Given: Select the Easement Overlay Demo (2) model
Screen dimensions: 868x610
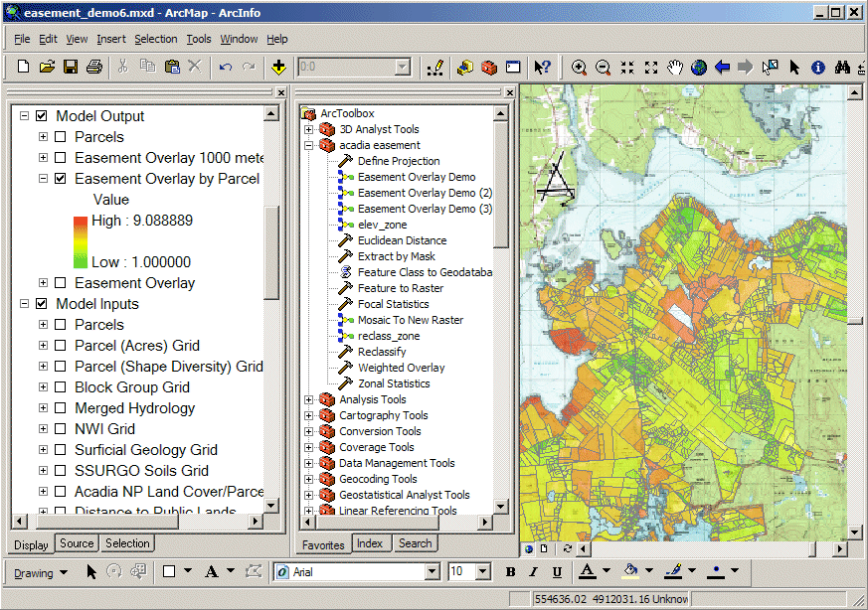Looking at the screenshot, I should 425,193.
